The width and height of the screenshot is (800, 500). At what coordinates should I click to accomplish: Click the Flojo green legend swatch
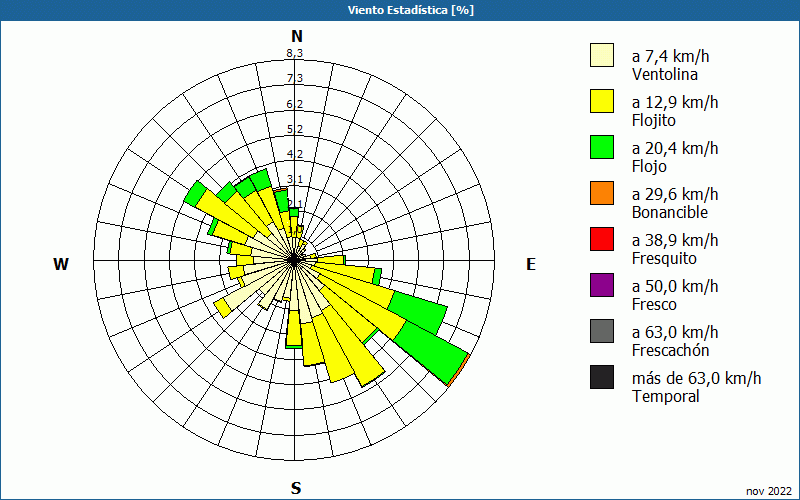tap(602, 147)
